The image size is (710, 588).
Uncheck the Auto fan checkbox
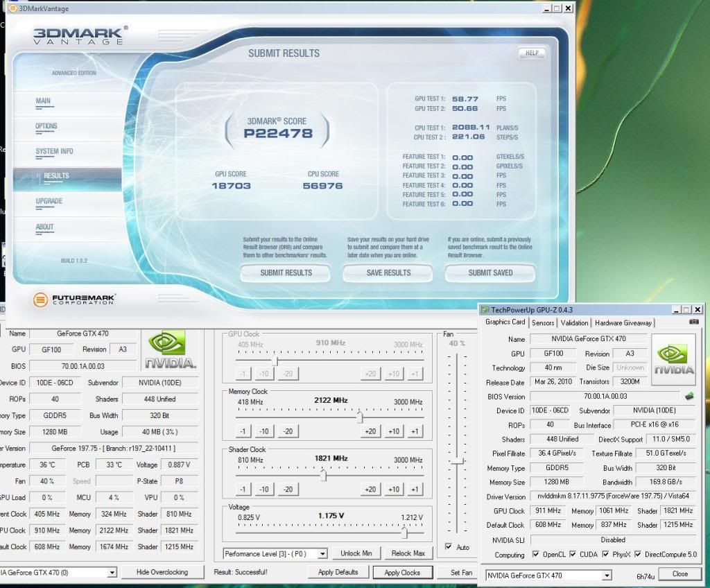pos(449,546)
